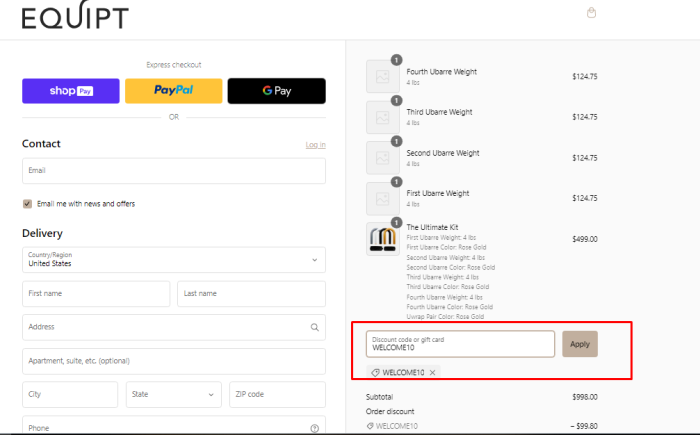700x435 pixels.
Task: Click the City field
Action: [70, 394]
